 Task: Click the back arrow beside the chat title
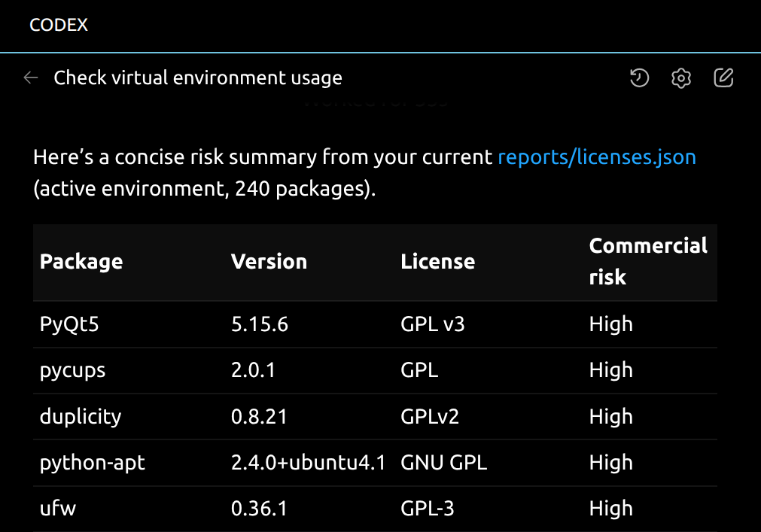pos(31,78)
